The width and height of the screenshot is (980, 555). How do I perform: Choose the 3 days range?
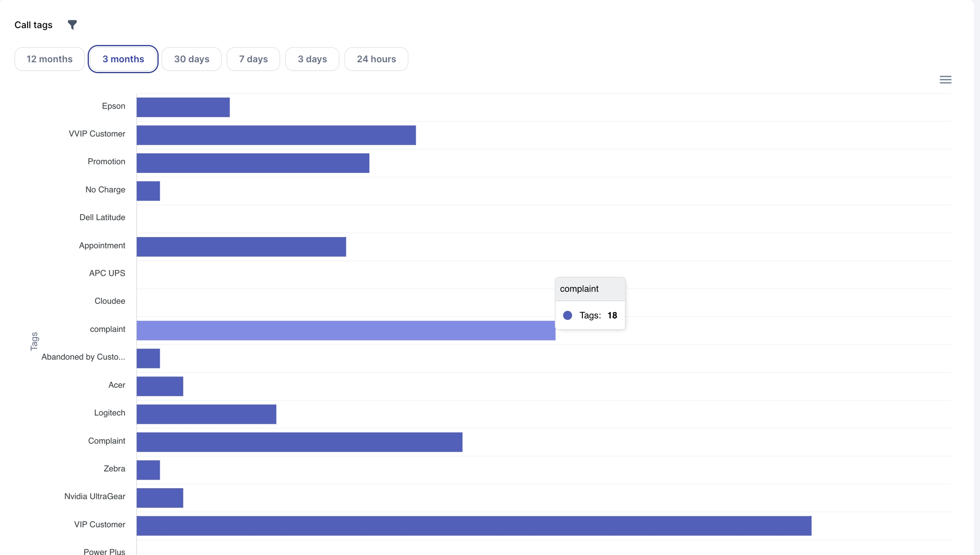tap(312, 59)
